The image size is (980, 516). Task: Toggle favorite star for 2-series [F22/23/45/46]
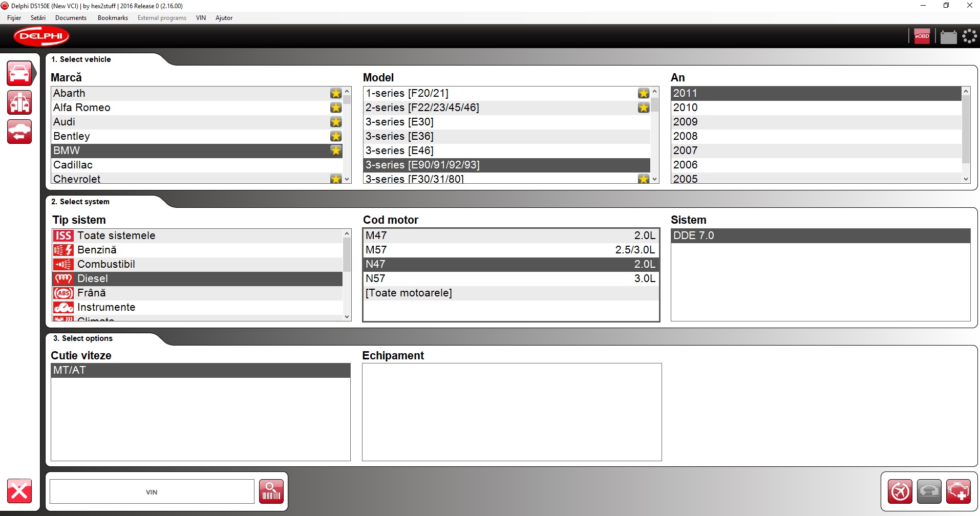coord(644,107)
